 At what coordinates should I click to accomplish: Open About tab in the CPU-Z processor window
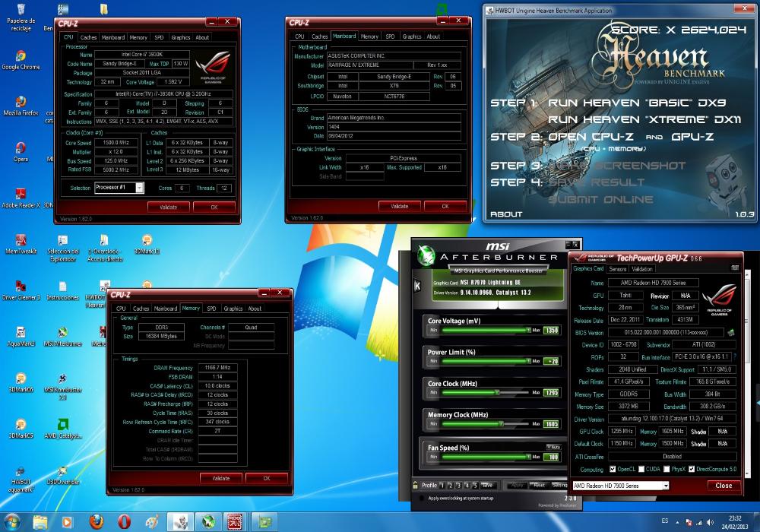click(202, 37)
